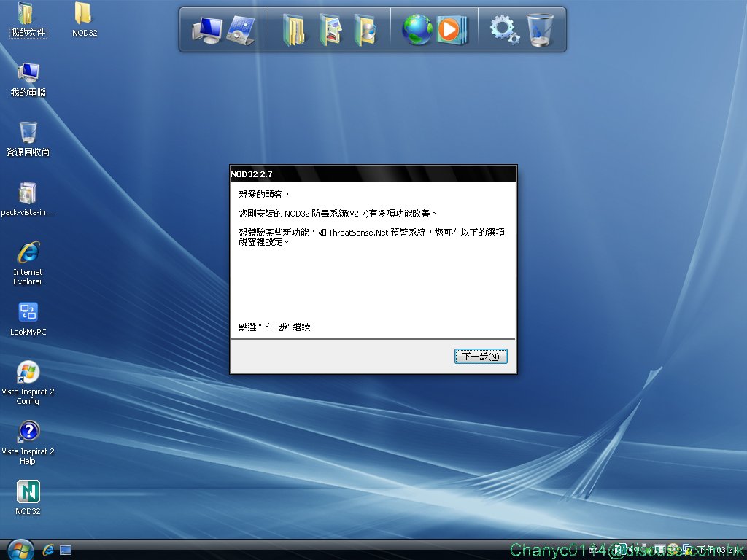
Task: Open My Computer from the top dock
Action: coord(206,29)
